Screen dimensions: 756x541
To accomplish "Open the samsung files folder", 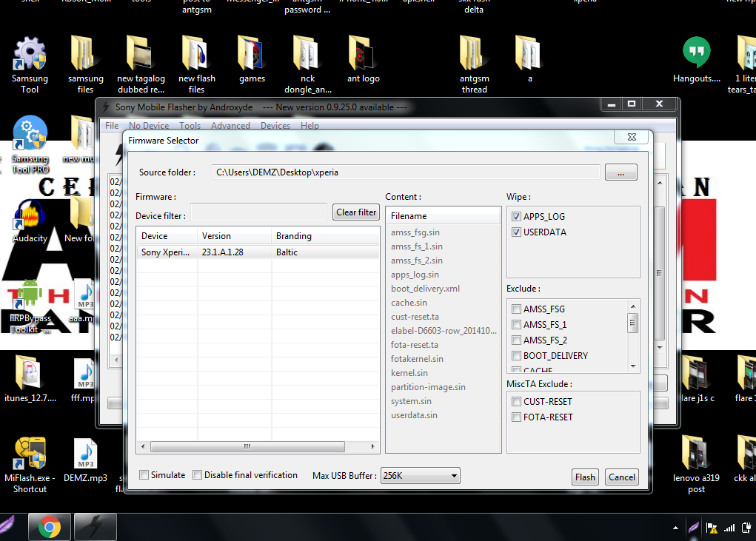I will pyautogui.click(x=85, y=64).
